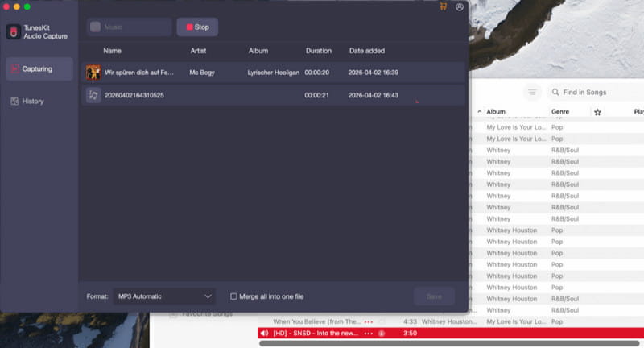Click the album art thumbnail of the Mc Bogy track
The width and height of the screenshot is (644, 348).
point(93,72)
